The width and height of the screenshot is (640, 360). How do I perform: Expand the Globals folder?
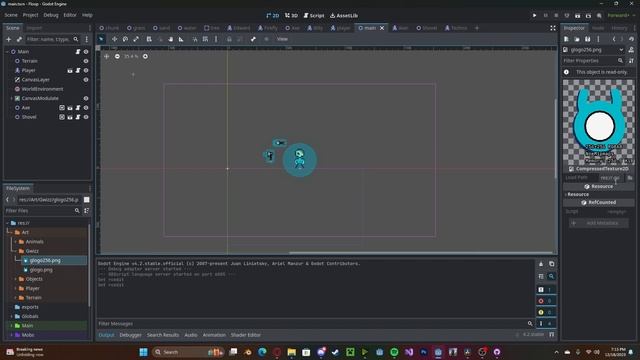(11, 316)
